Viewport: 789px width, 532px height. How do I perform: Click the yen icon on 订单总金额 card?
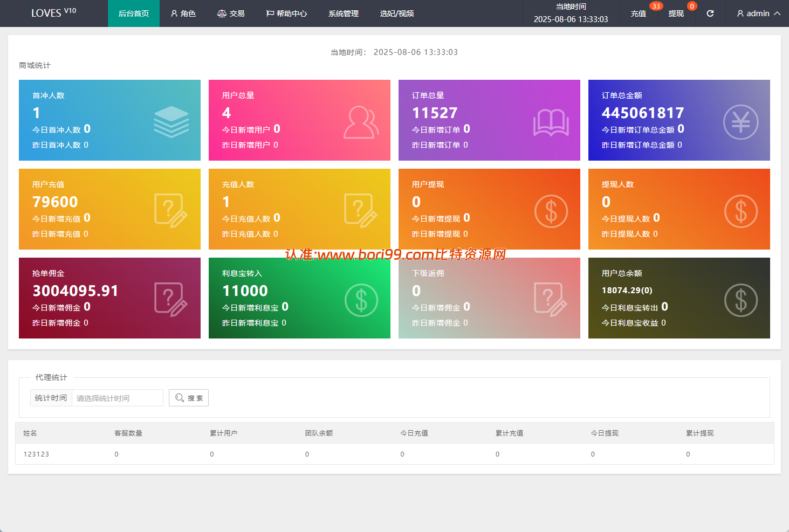741,122
